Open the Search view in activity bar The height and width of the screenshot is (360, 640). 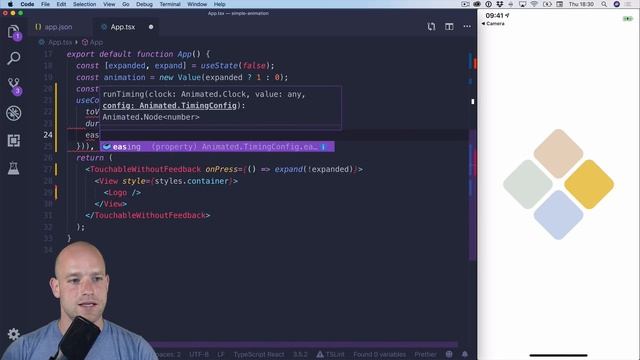(13, 58)
